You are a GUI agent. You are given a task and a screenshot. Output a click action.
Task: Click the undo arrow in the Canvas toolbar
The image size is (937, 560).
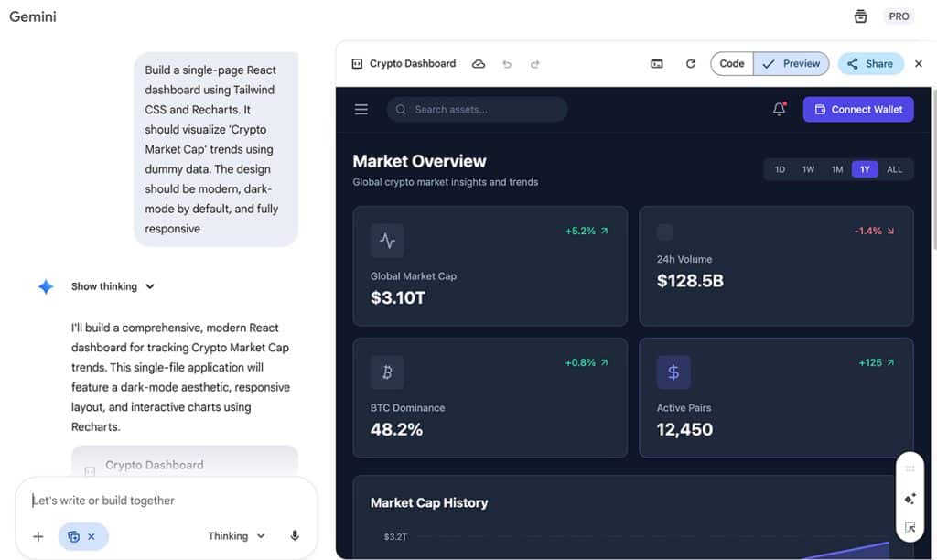tap(507, 63)
